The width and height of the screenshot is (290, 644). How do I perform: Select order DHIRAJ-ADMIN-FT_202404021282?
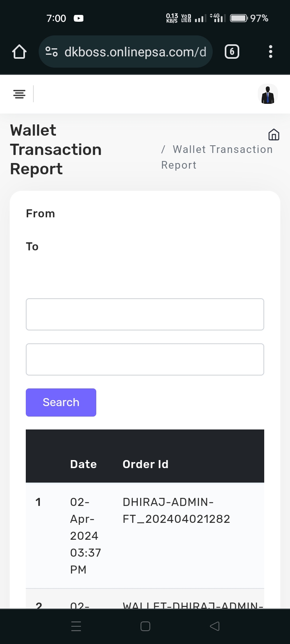pos(176,510)
